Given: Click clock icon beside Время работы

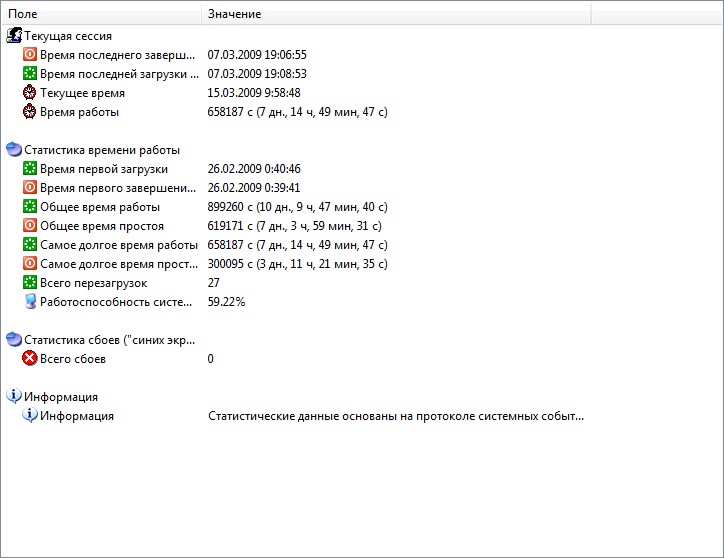Looking at the screenshot, I should tap(30, 111).
